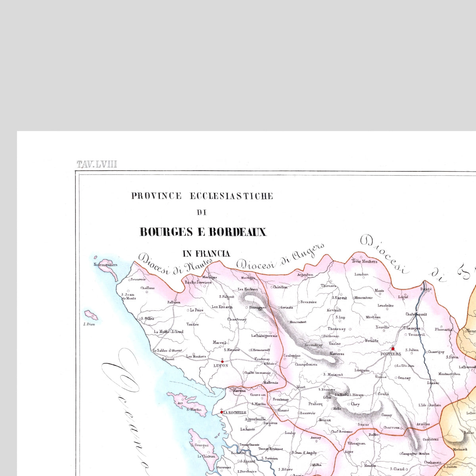Screen dimensions: 476x476
Task: Click the 'Diocesi di Nantes' label
Action: point(175,264)
